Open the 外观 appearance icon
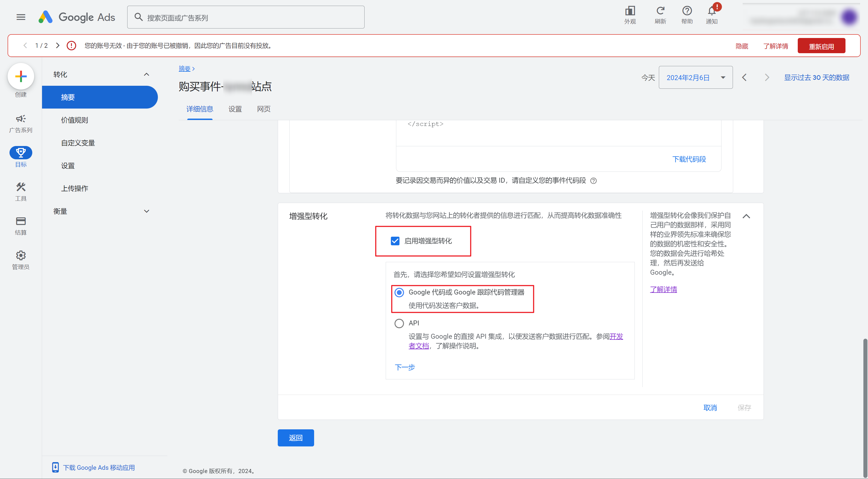Screen dimensions: 868x479 point(630,11)
